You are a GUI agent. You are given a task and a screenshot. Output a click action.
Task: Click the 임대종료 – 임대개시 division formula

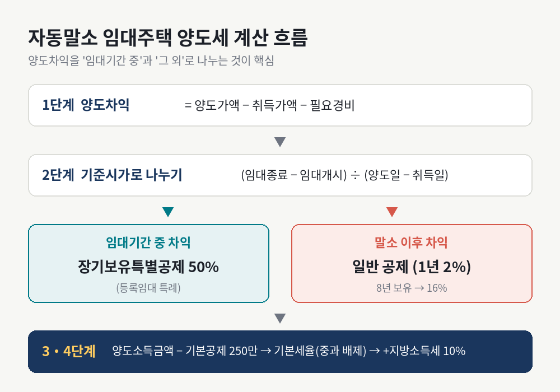click(344, 175)
